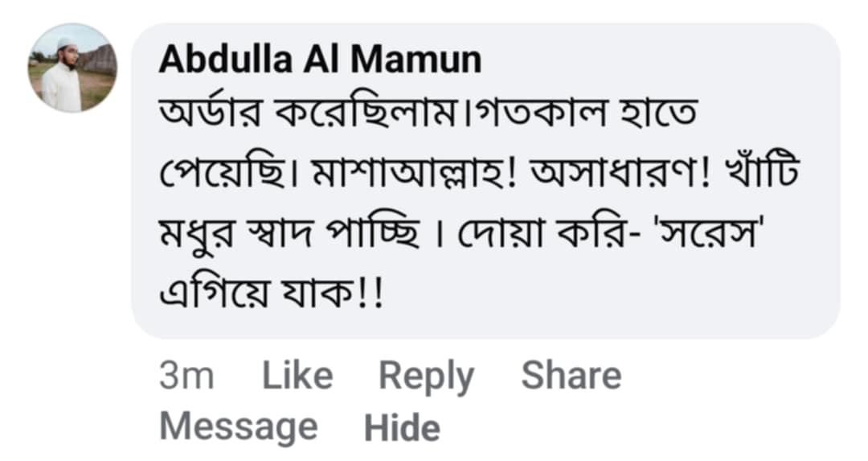Share this comment

pos(571,376)
